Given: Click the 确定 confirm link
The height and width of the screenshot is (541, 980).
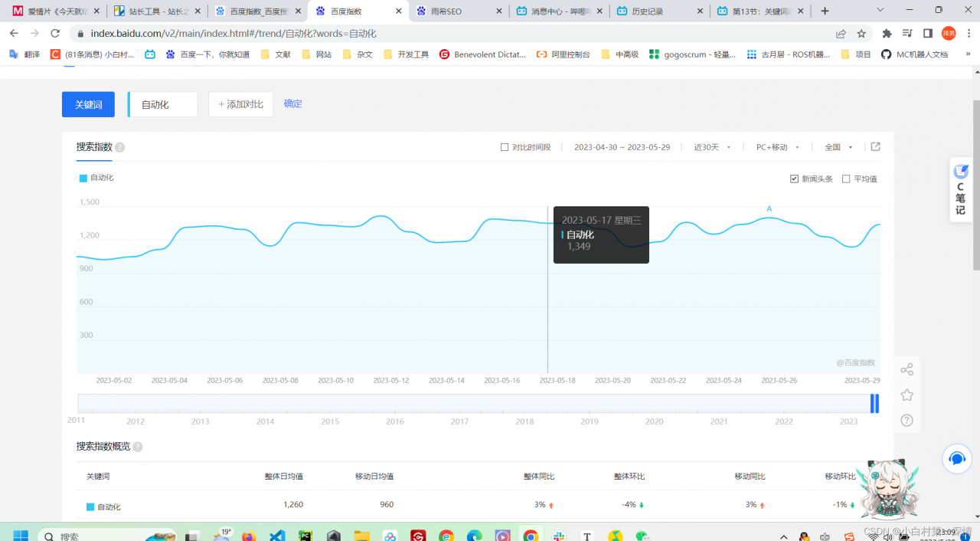Looking at the screenshot, I should [x=292, y=103].
